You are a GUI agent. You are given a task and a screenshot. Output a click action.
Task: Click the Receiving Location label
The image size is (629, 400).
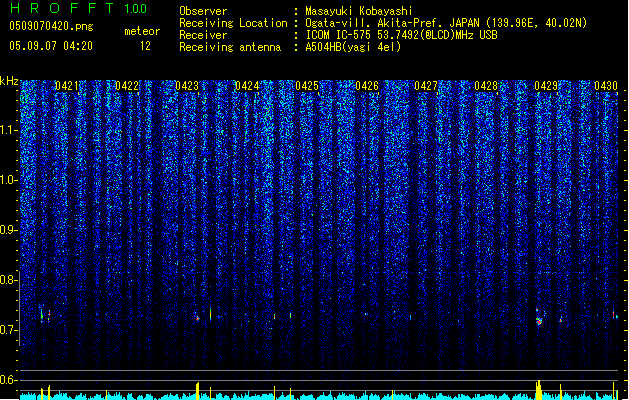coord(233,23)
